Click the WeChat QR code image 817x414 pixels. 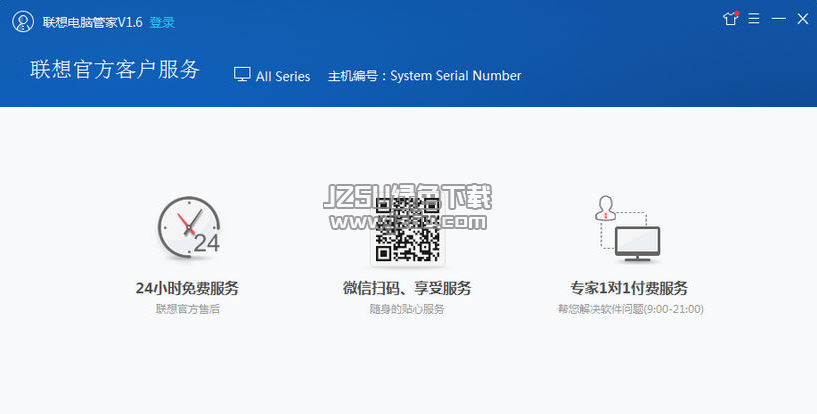pos(407,229)
